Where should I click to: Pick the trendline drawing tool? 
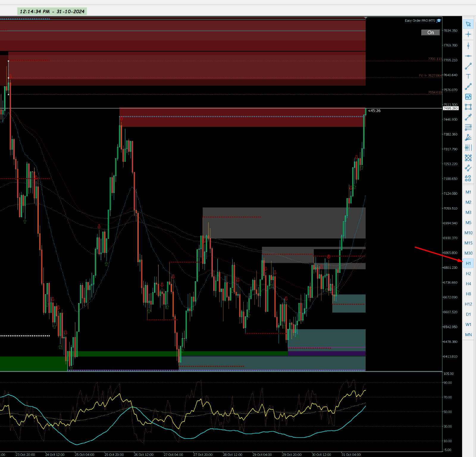[468, 66]
